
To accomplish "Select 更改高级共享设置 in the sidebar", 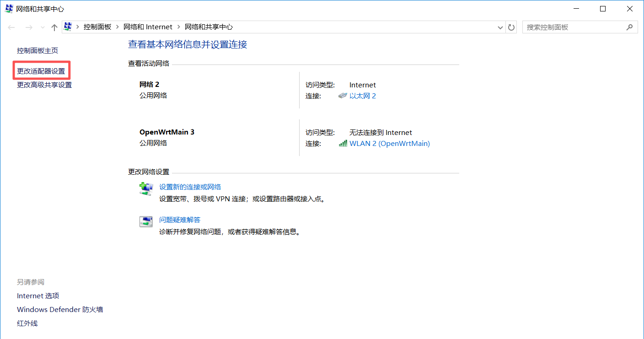I will coord(44,85).
